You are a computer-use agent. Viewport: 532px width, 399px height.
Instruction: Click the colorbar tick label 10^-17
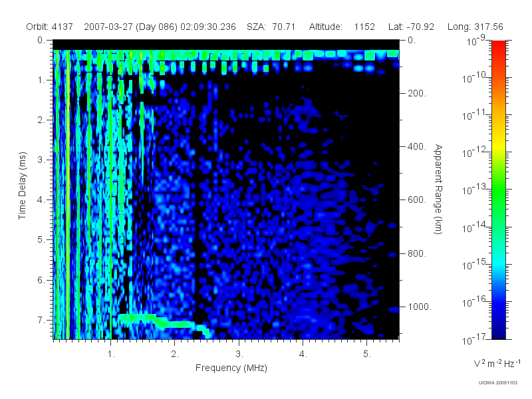[475, 339]
